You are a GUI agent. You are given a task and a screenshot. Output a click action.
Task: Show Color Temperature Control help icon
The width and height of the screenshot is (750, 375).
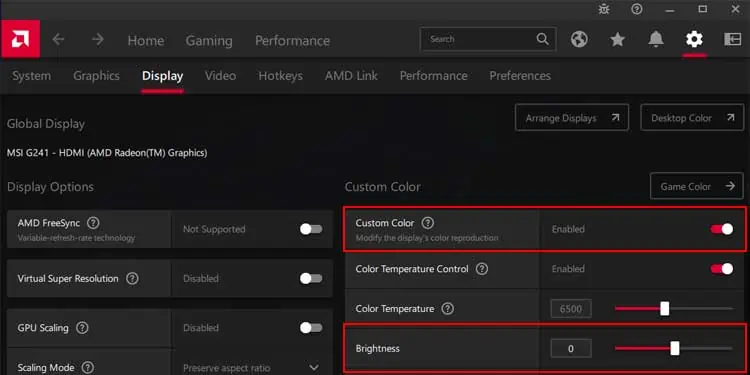482,269
